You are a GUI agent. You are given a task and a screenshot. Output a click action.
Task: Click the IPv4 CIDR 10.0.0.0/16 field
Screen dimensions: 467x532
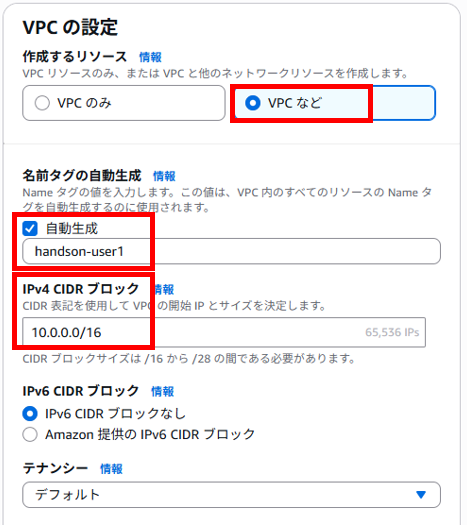pos(224,332)
